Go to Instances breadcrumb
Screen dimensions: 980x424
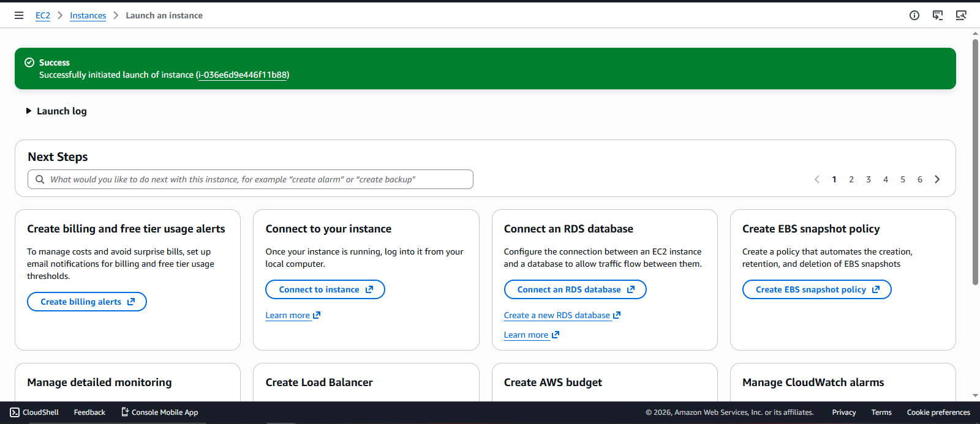pyautogui.click(x=88, y=15)
